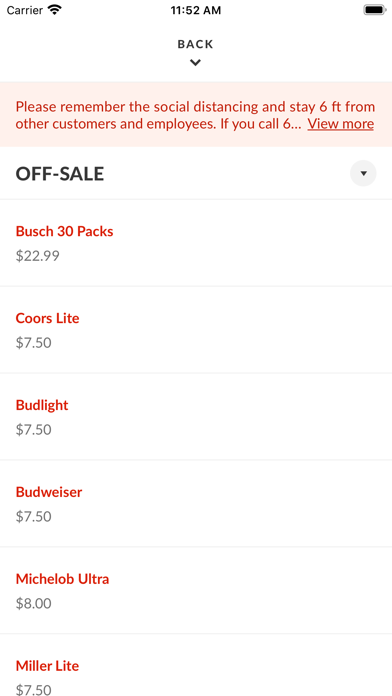Click the Carrier label in status bar
Viewport: 392px width, 696px height.
pos(25,10)
